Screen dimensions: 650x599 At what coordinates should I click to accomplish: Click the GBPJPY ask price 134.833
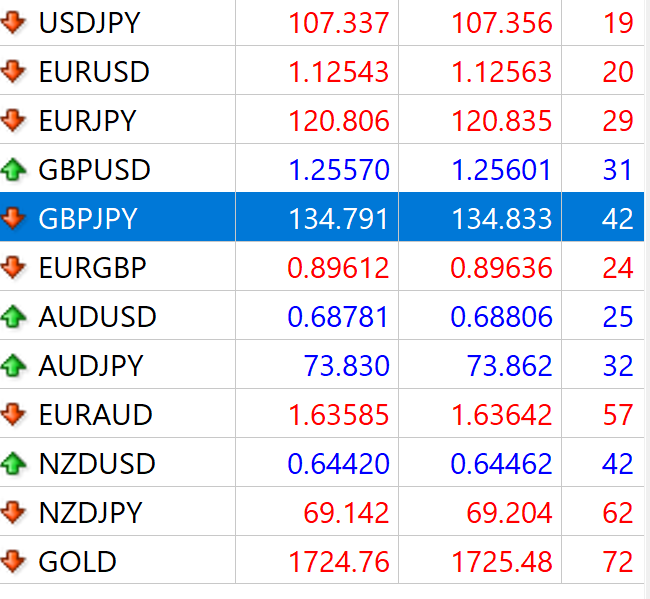502,219
